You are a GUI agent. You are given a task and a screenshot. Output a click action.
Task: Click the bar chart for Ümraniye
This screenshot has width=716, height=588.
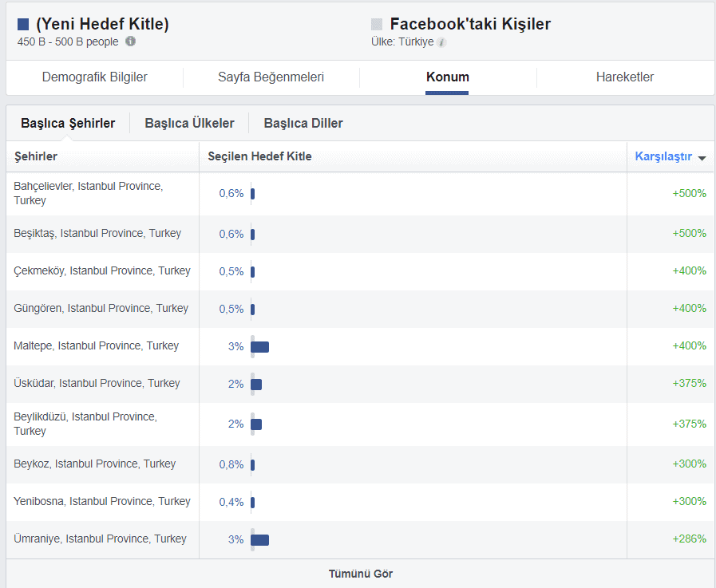pos(259,539)
